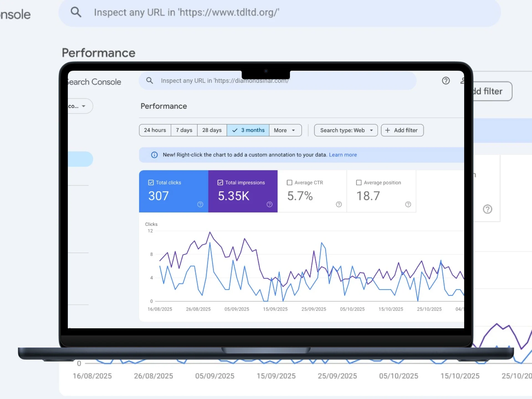Click the background 26/08/2025 axis label
532x399 pixels.
pyautogui.click(x=154, y=376)
